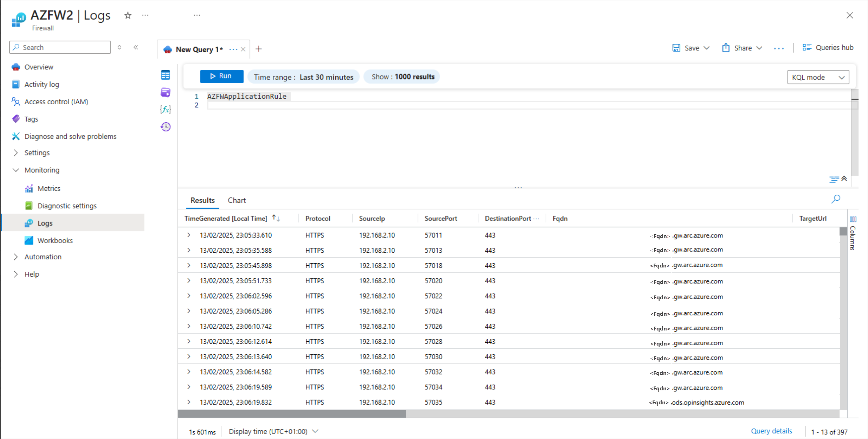Click the SourcePort column header

441,218
